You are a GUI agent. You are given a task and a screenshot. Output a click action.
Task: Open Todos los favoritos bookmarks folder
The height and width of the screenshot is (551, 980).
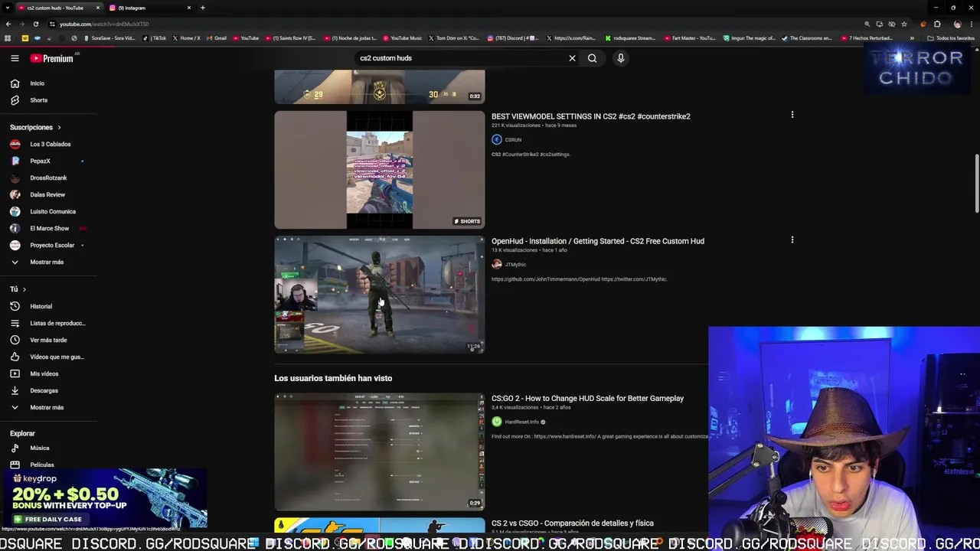pos(952,38)
